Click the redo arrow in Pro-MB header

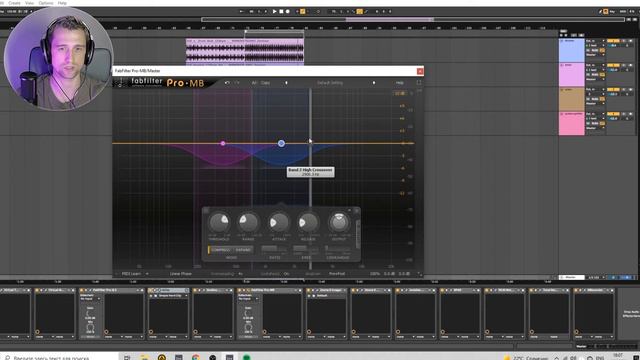coord(237,82)
